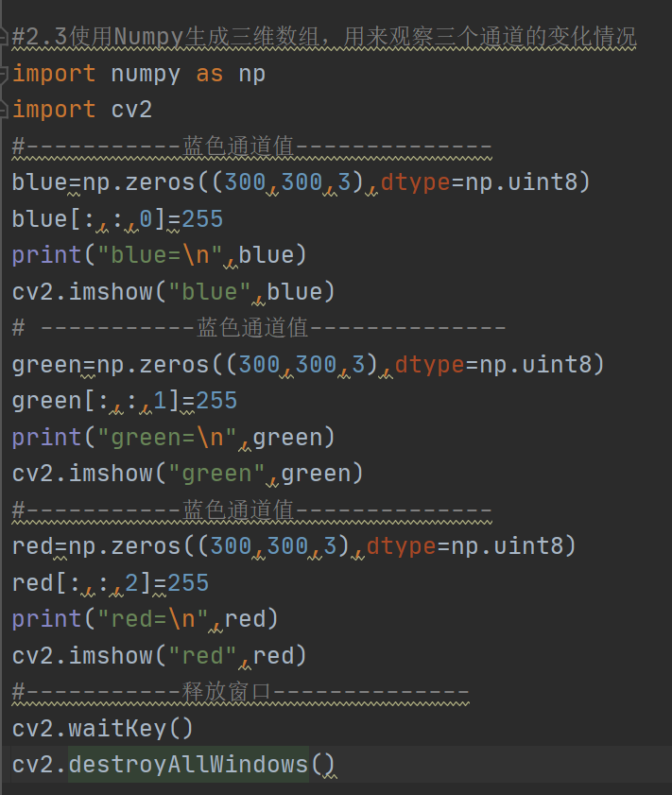
Task: Click the "red" string in cv2.imshow call
Action: coord(201,656)
